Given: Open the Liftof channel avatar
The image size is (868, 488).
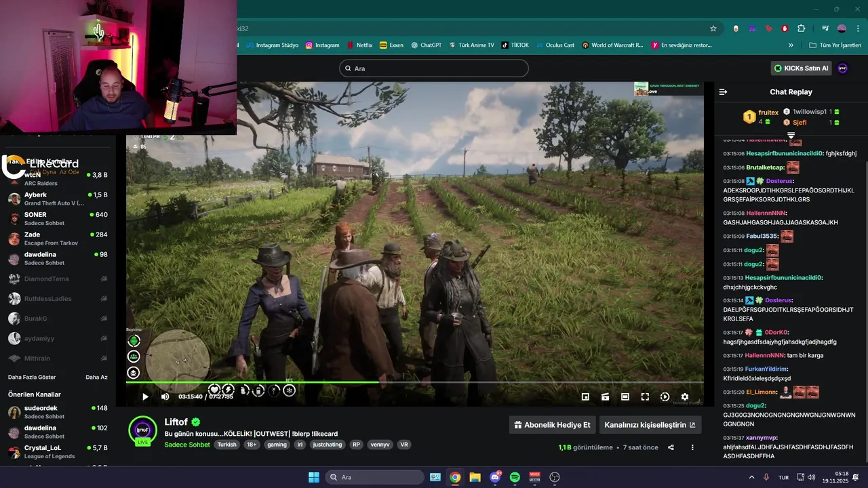Looking at the screenshot, I should (x=142, y=430).
